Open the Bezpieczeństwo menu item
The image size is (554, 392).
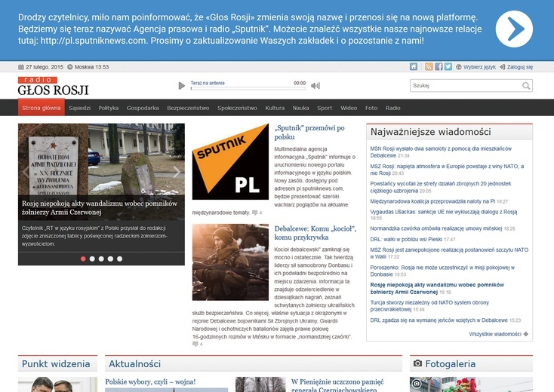point(188,108)
